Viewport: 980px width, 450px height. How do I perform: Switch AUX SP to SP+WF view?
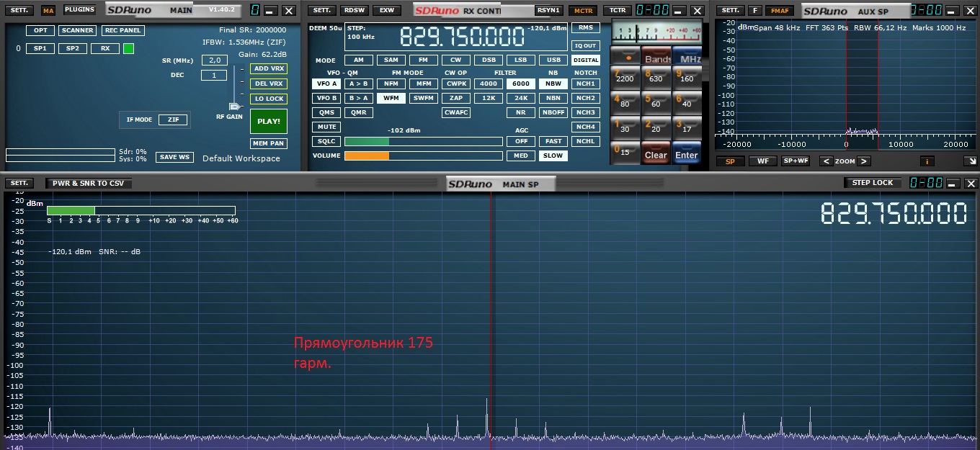(796, 161)
